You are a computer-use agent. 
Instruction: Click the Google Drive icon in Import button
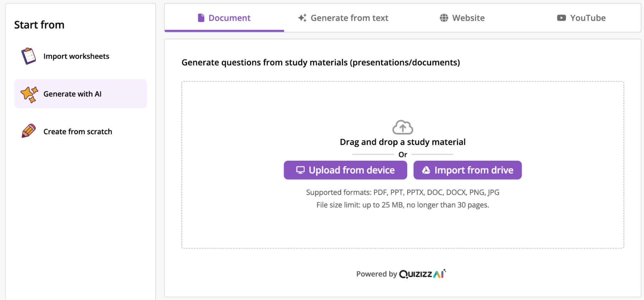(x=426, y=170)
